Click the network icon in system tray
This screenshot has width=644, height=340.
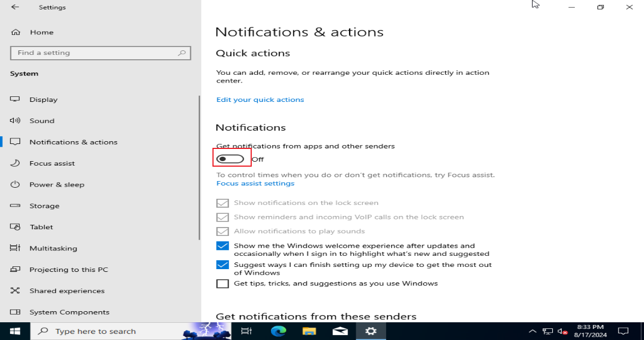[x=548, y=331]
